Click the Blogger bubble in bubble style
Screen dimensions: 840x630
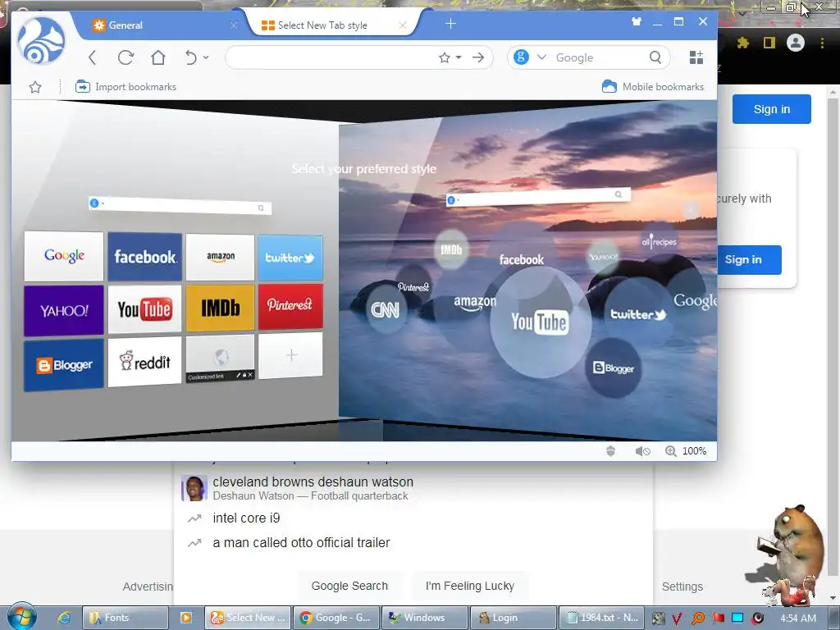[x=614, y=368]
